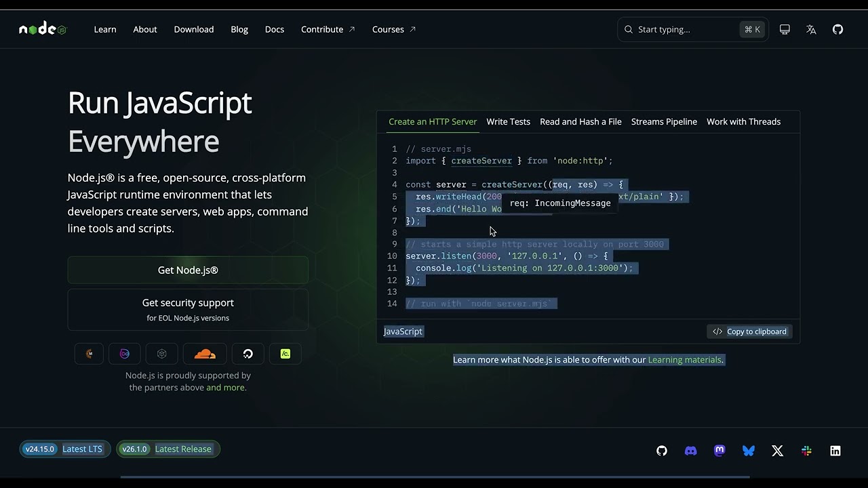Open the Bluesky butterfly icon in the footer

point(749,451)
